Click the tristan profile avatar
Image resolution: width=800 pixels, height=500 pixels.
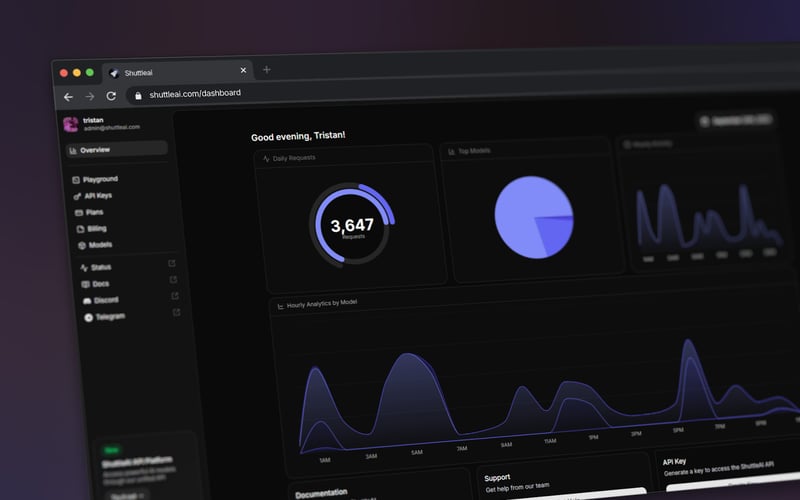pos(71,124)
